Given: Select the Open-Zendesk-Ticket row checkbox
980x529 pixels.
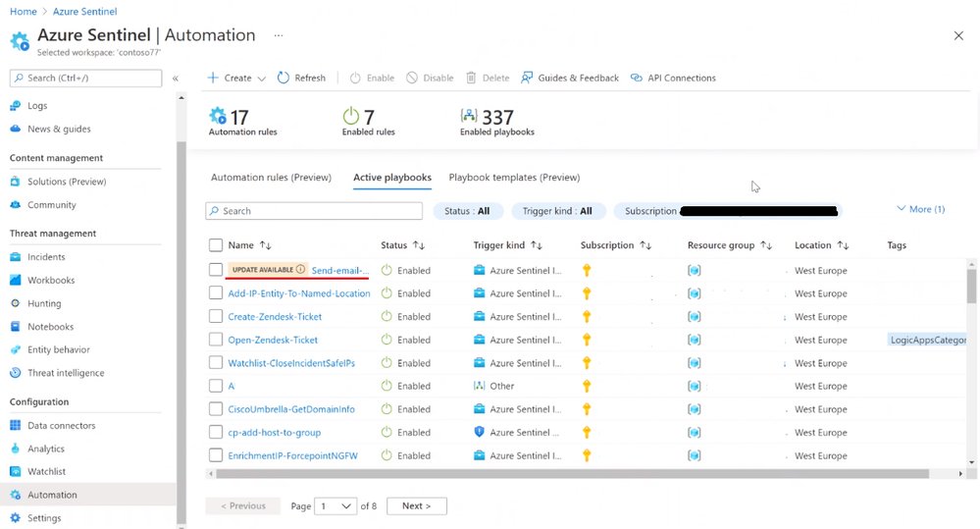Looking at the screenshot, I should click(216, 340).
